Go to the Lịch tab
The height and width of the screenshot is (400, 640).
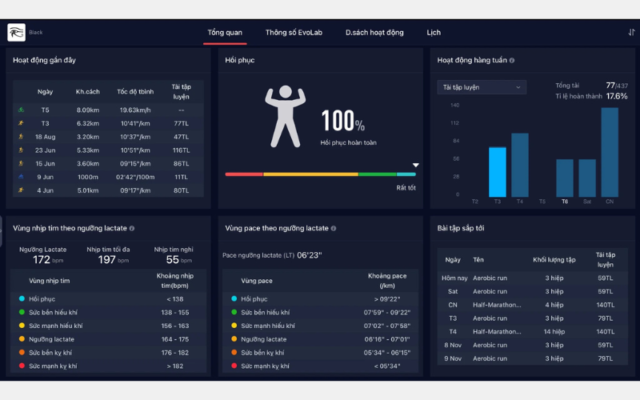pyautogui.click(x=433, y=33)
